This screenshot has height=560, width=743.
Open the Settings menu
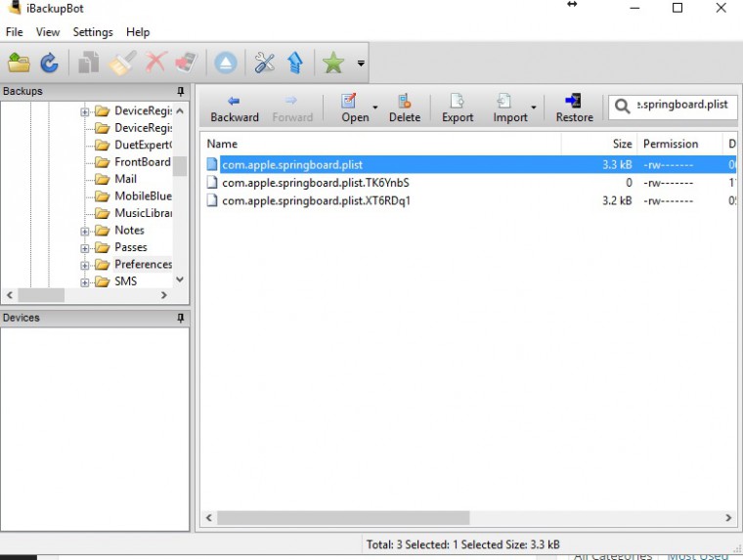[93, 32]
